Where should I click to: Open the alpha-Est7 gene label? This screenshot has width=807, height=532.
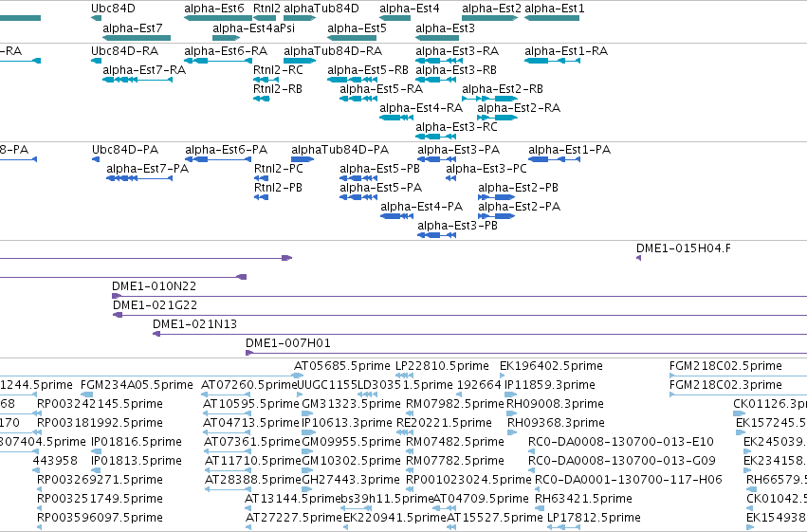(x=133, y=28)
